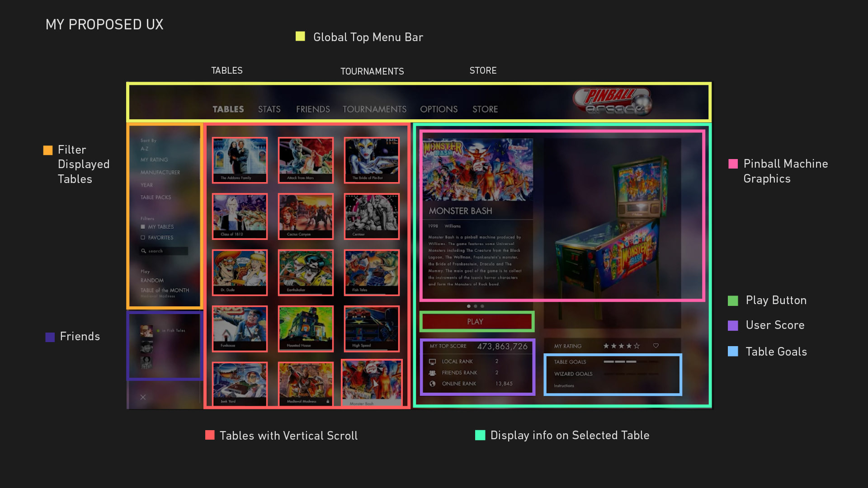Viewport: 868px width, 488px height.
Task: Select the Fish Tales table thumbnail
Action: tap(372, 272)
